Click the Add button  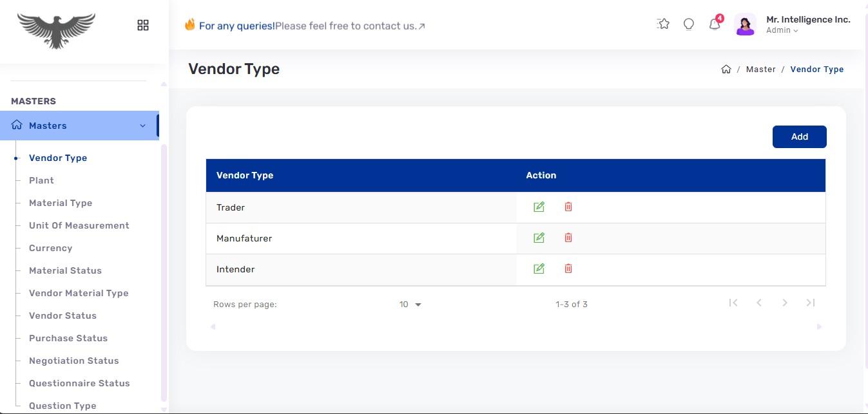tap(799, 136)
